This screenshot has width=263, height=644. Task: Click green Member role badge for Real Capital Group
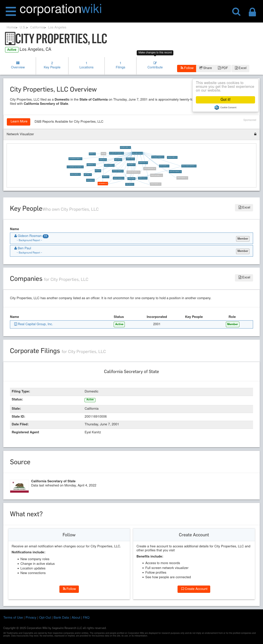233,325
